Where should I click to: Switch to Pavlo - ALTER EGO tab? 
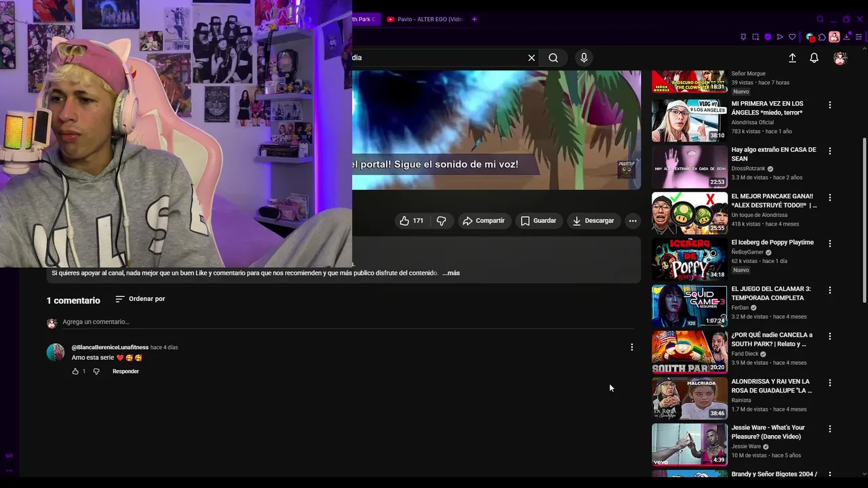(424, 19)
